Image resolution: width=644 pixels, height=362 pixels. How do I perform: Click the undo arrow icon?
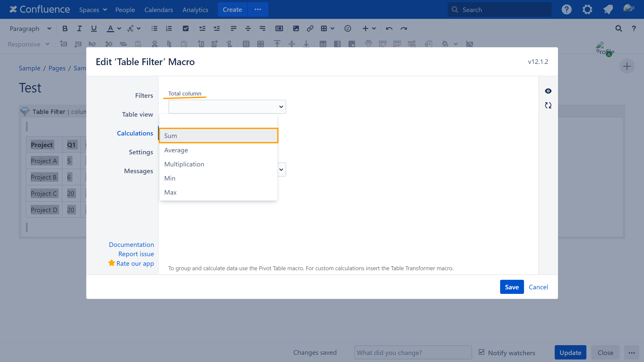coord(389,29)
